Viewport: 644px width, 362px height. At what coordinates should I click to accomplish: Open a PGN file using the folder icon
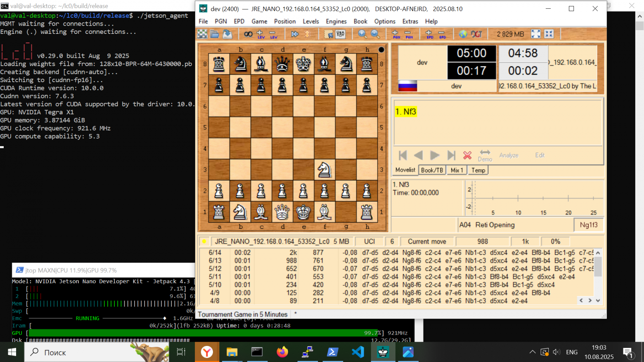[215, 34]
